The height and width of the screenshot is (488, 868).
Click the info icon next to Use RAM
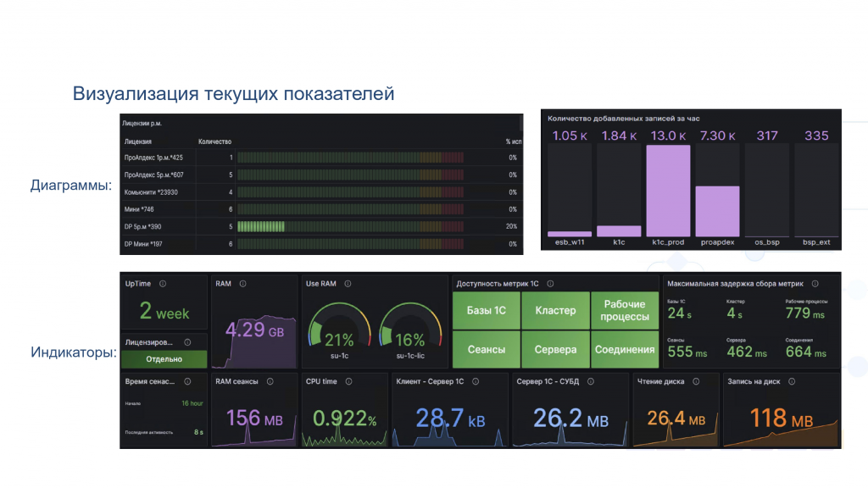coord(348,284)
